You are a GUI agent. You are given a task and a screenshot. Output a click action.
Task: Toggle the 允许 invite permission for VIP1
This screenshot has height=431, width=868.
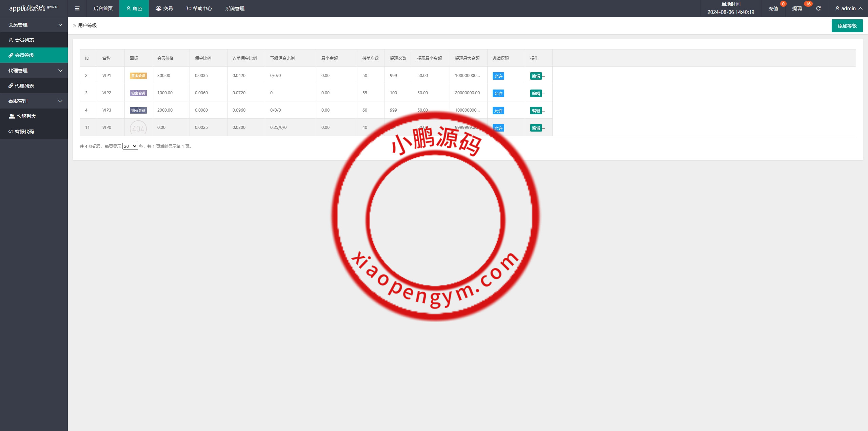click(x=498, y=76)
